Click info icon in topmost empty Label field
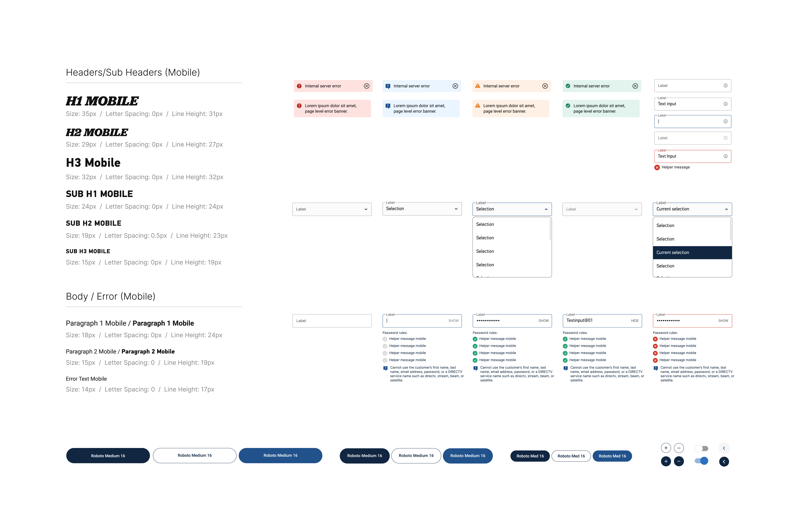 coord(725,85)
